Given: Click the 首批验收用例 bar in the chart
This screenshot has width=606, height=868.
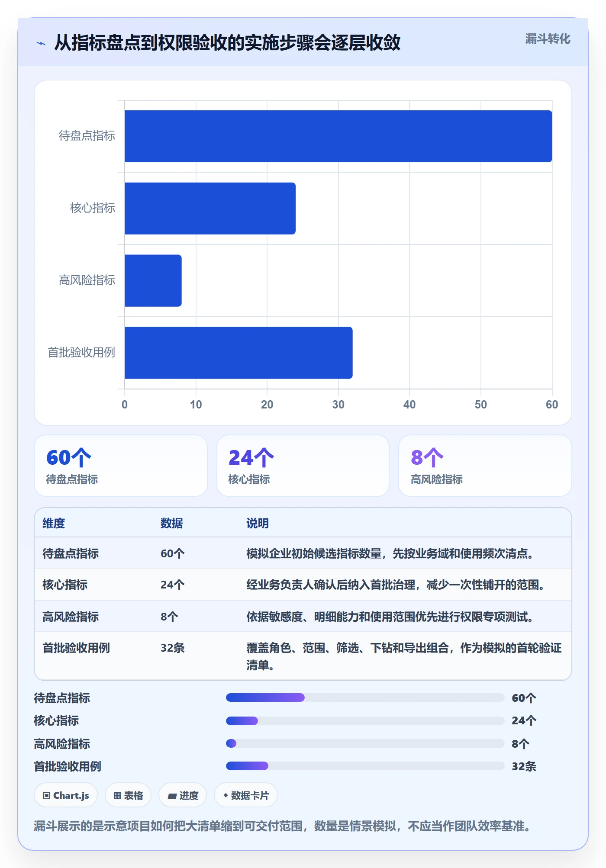Looking at the screenshot, I should pyautogui.click(x=239, y=353).
